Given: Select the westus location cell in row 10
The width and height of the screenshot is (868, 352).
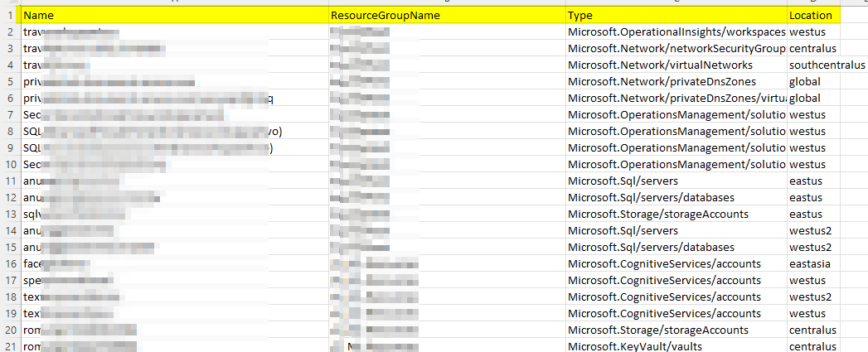Looking at the screenshot, I should (814, 164).
